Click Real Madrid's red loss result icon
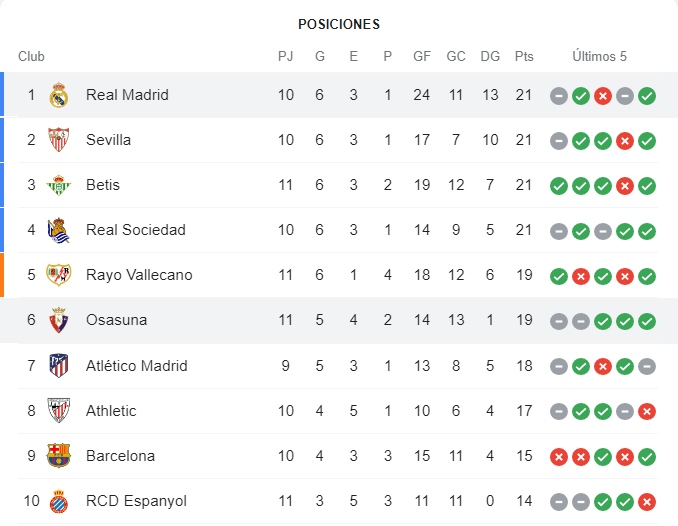678x526 pixels. [603, 96]
